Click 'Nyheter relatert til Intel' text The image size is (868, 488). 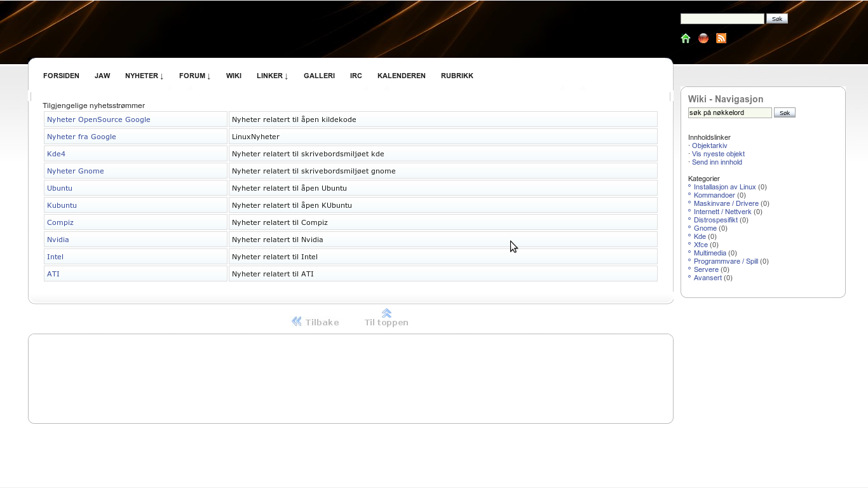(x=275, y=257)
